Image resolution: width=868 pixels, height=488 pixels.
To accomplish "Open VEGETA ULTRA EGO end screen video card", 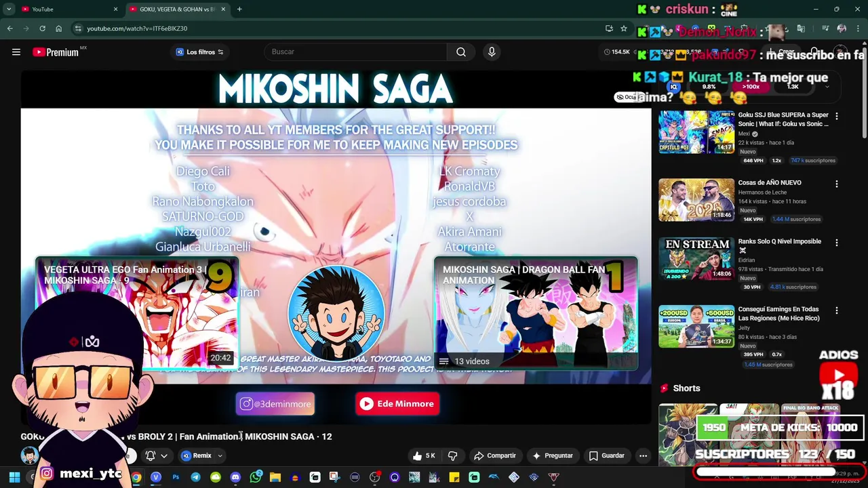I will tap(137, 313).
